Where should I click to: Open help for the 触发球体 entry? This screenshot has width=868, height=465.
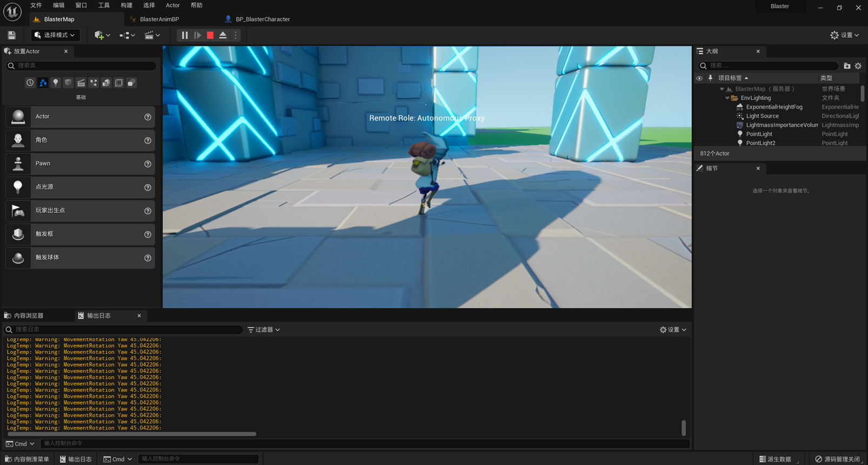tap(148, 258)
